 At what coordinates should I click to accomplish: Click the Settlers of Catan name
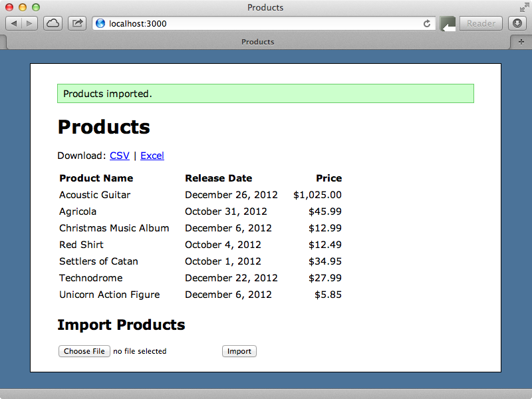(98, 261)
